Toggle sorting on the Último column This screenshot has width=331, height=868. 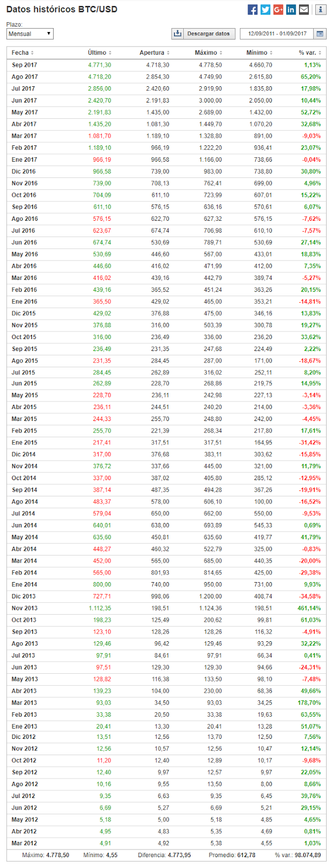point(96,54)
